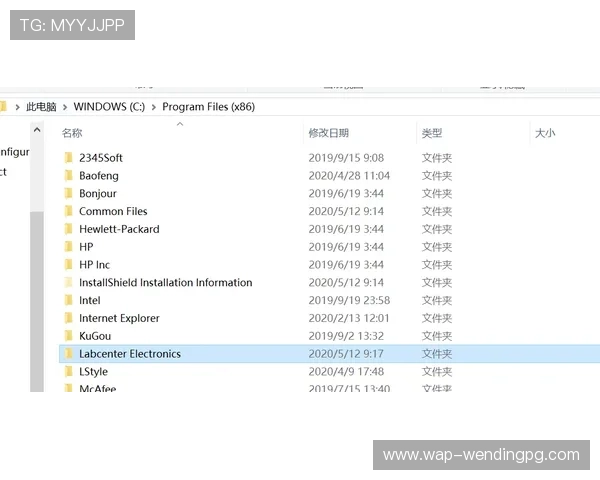Image resolution: width=600 pixels, height=480 pixels.
Task: Click the Labcenter Electronics folder icon
Action: pos(68,354)
